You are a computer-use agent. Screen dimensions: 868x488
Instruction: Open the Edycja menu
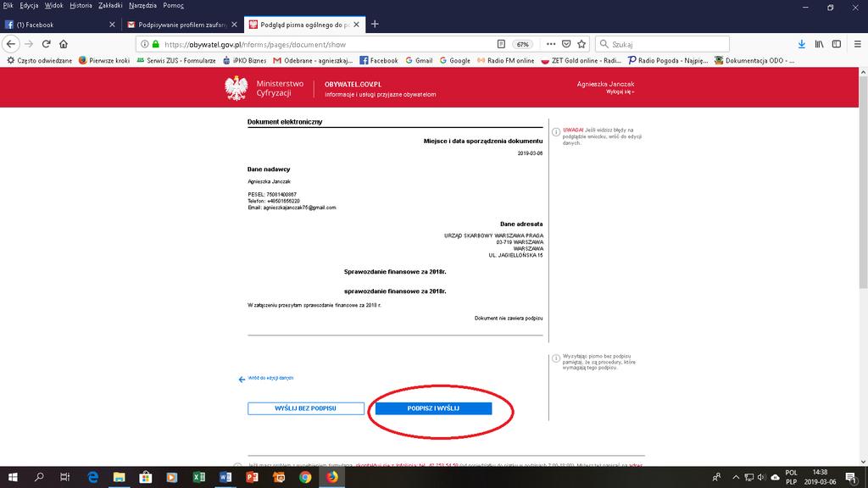[29, 5]
